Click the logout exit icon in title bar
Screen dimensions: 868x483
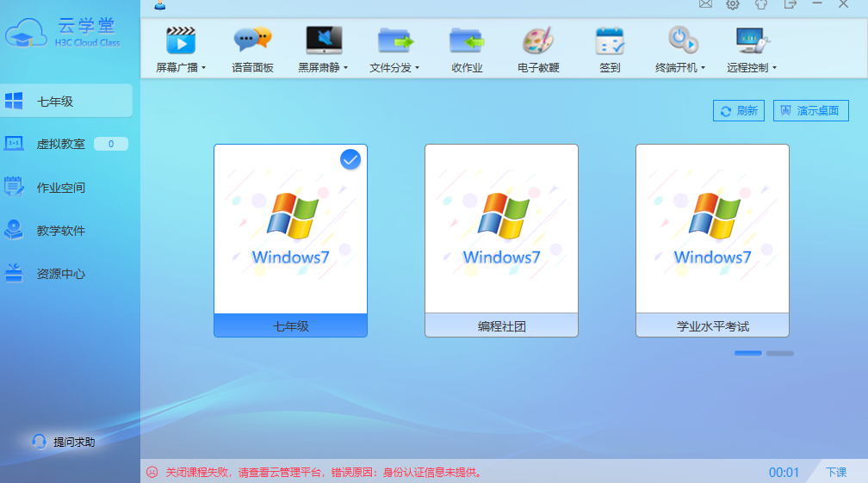tap(790, 3)
